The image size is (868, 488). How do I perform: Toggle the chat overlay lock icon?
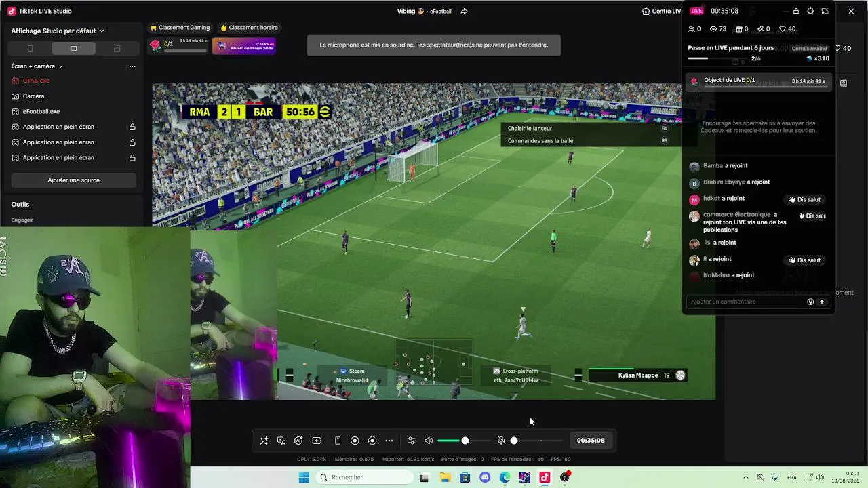pos(795,12)
